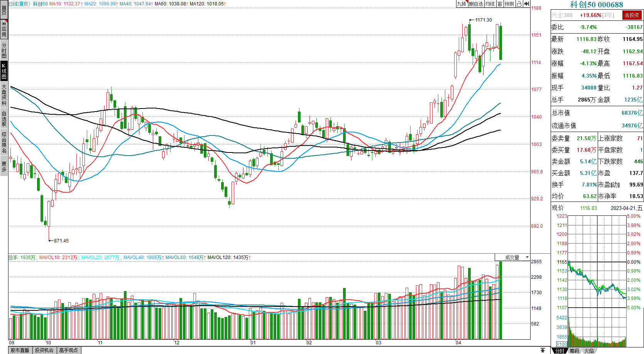
Task: Click the 1171.30 high price marker
Action: point(483,20)
